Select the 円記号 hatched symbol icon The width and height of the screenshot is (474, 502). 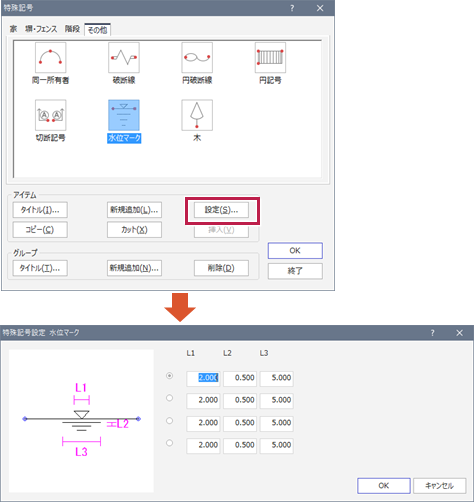coord(270,57)
